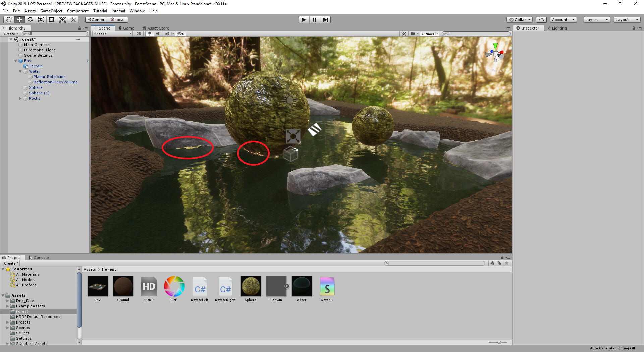Toggle scene lighting bulb icon
Screen dimensions: 644x352
point(150,34)
